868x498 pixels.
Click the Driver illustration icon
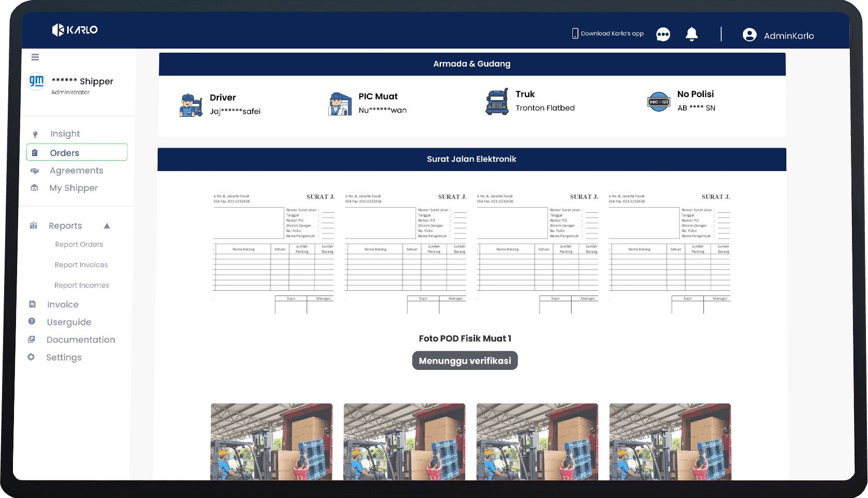[191, 105]
